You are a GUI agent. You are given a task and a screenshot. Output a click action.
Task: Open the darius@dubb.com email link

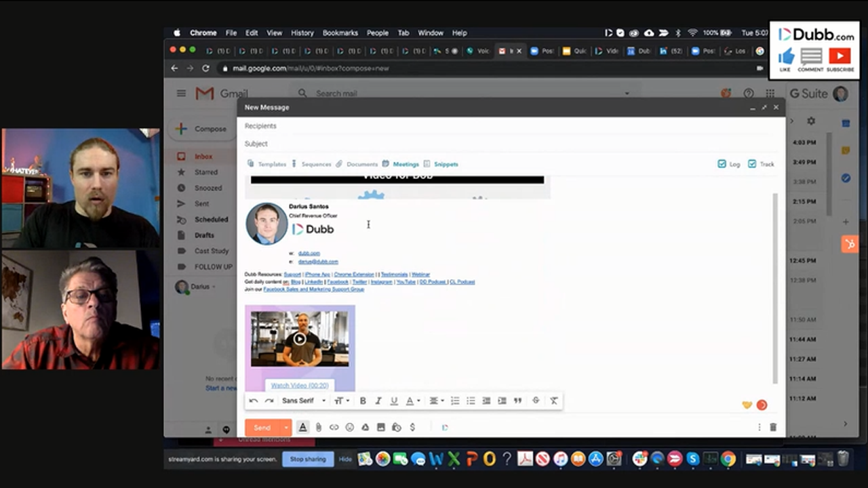click(318, 262)
